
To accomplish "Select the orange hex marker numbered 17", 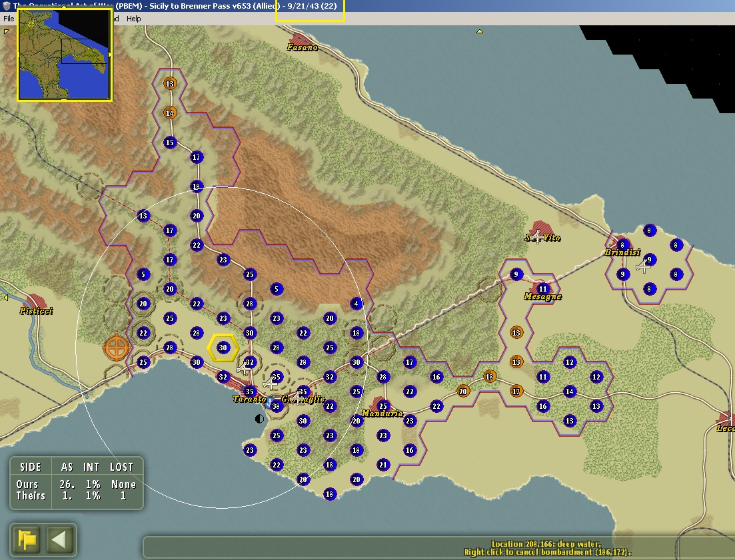I will point(516,392).
